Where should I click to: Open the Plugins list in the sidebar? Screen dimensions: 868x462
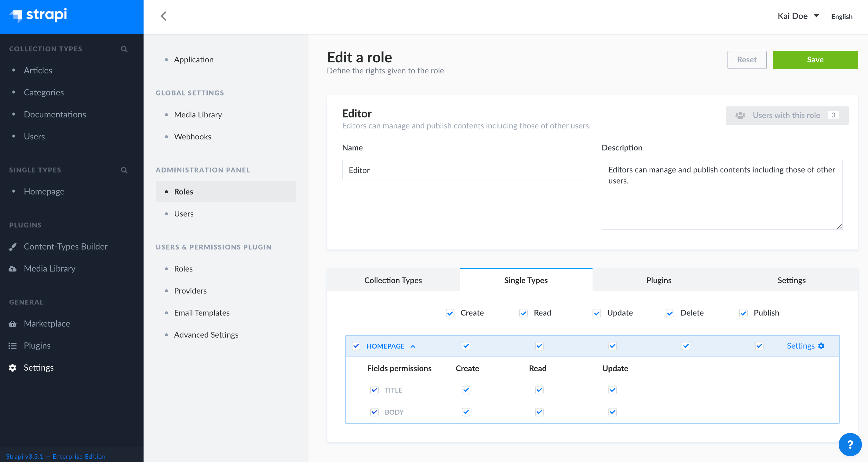[37, 345]
